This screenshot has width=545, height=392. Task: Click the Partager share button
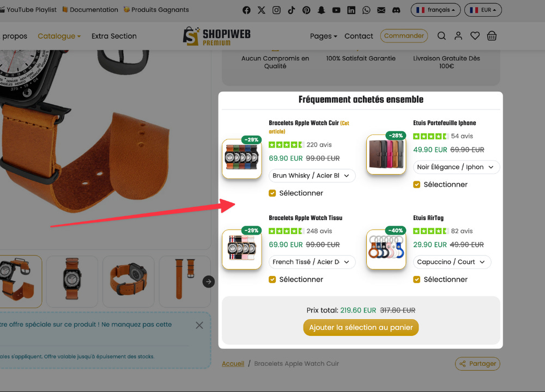[477, 364]
